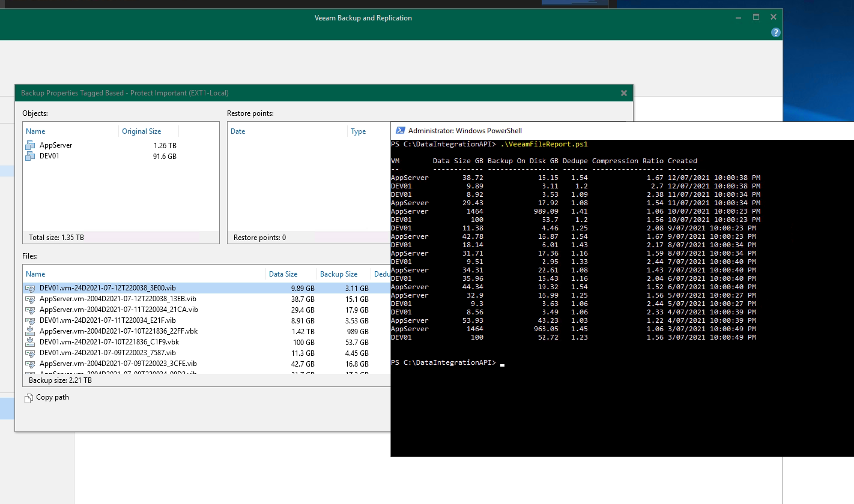The image size is (854, 504).
Task: Click icon of DEV01 2021-07-09 7587.vib file
Action: click(x=30, y=353)
